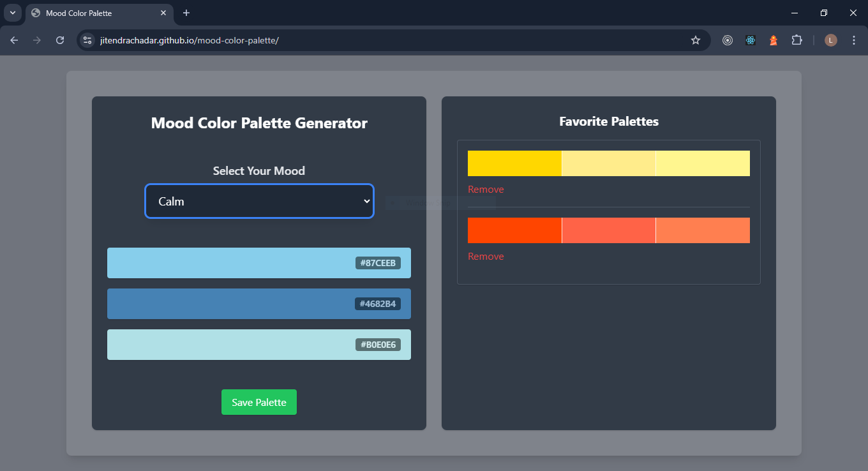Click the Favorite Palettes heading
This screenshot has width=868, height=471.
tap(609, 121)
